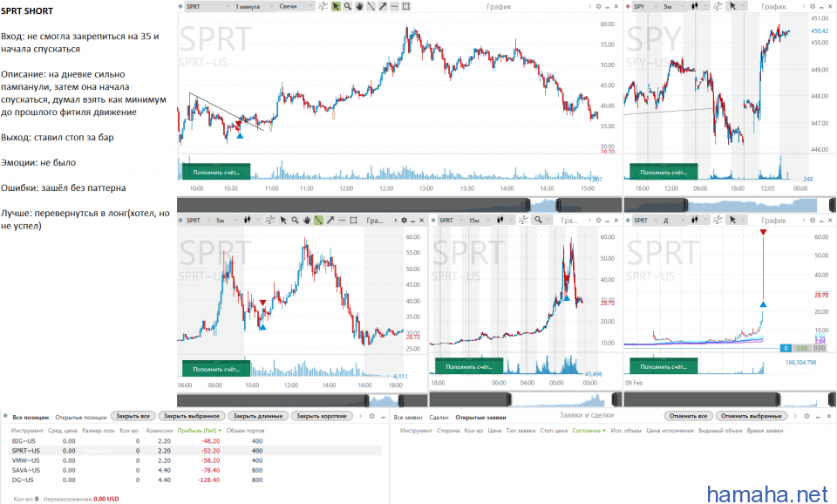Screen dimensions: 837x504
Task: Select the pointer tool in 1-minute SPRT chart
Action: (336, 6)
